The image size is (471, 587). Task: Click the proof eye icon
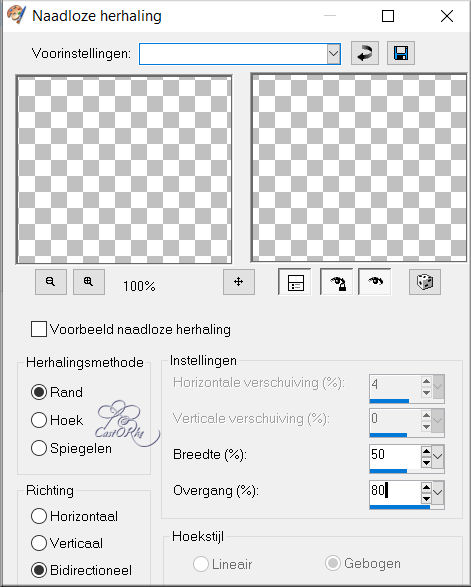(x=375, y=282)
